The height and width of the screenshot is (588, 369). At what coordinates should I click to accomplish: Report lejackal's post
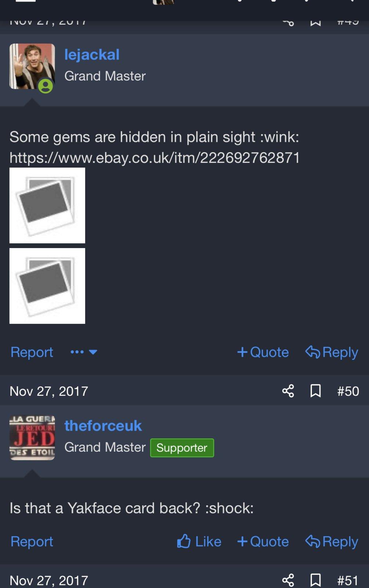point(32,352)
